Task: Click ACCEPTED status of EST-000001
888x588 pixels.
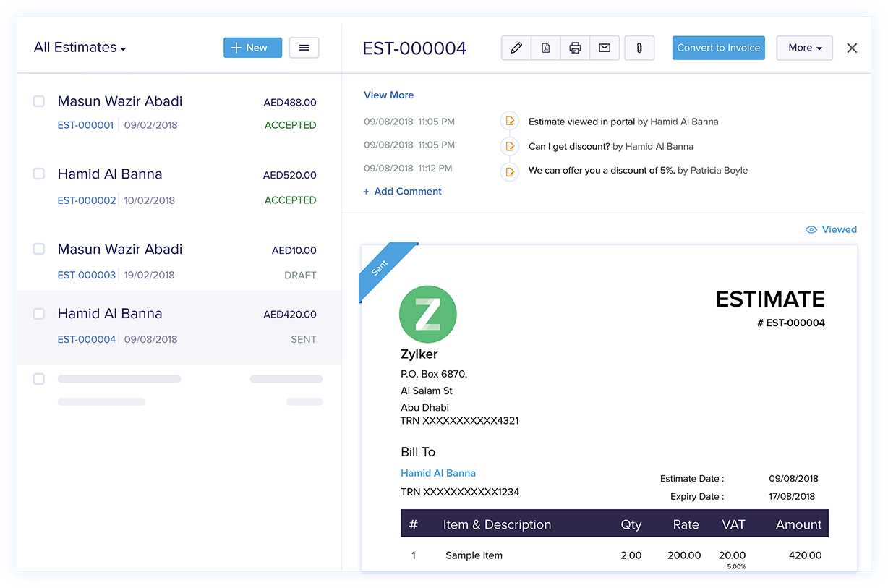Action: 291,125
